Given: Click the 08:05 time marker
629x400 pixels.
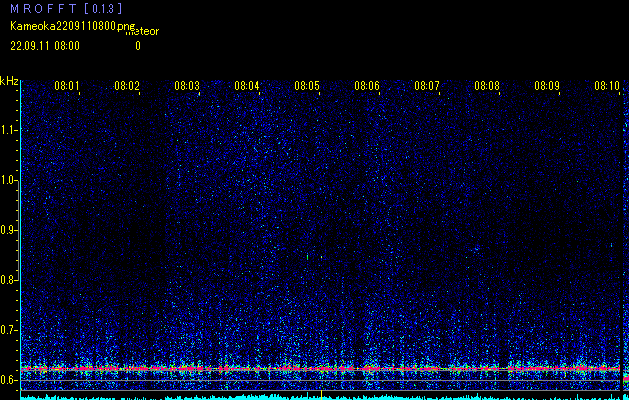Looking at the screenshot, I should [307, 86].
